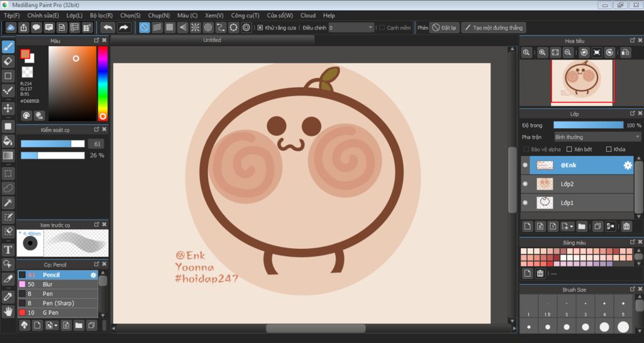Expand the add layer dropdown arrow
This screenshot has height=343, width=644.
click(x=572, y=227)
